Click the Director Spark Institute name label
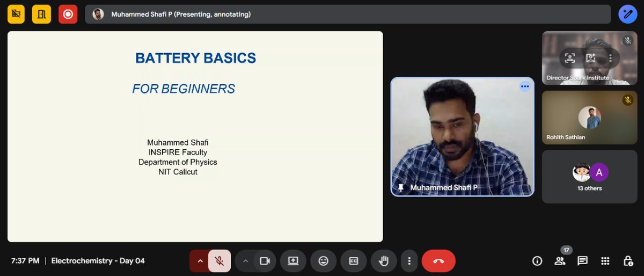 click(x=578, y=78)
